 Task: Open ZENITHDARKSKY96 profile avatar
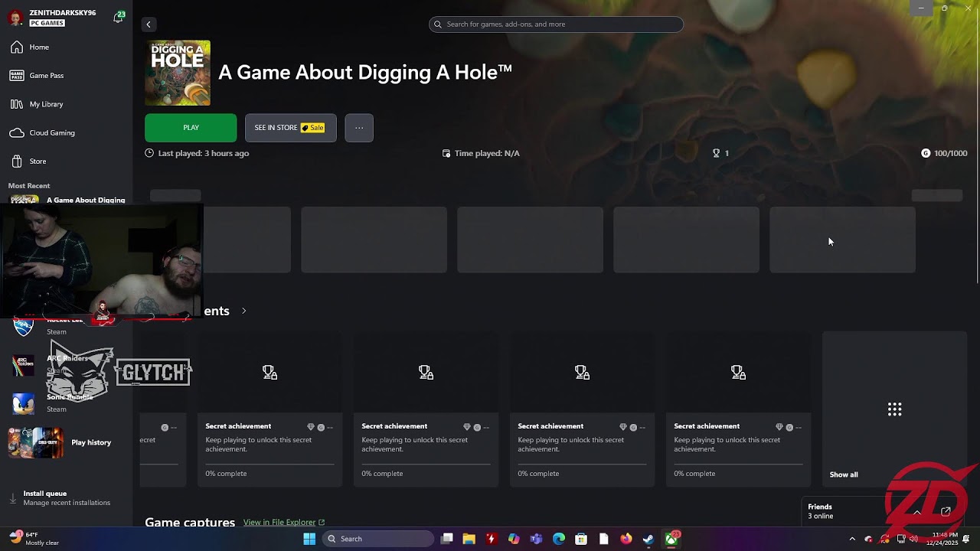(16, 18)
